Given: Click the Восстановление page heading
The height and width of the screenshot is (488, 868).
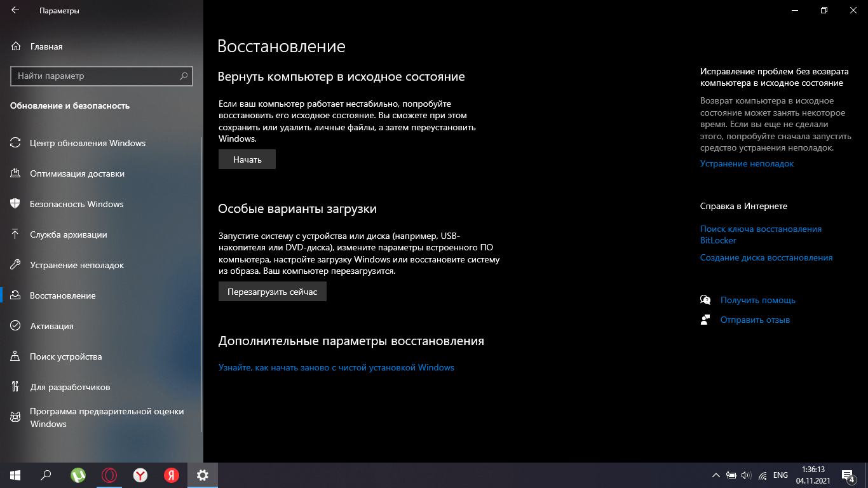Looking at the screenshot, I should [281, 46].
